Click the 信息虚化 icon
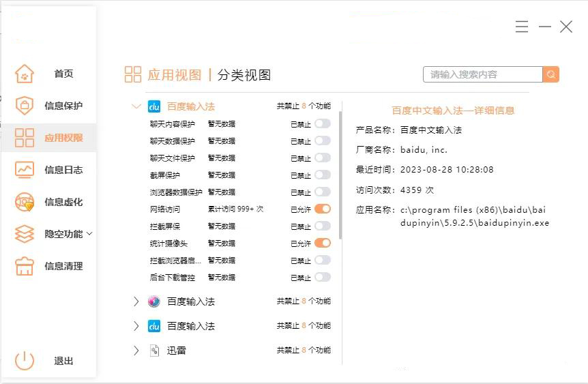Screen dimensions: 588x384 [x=25, y=202]
